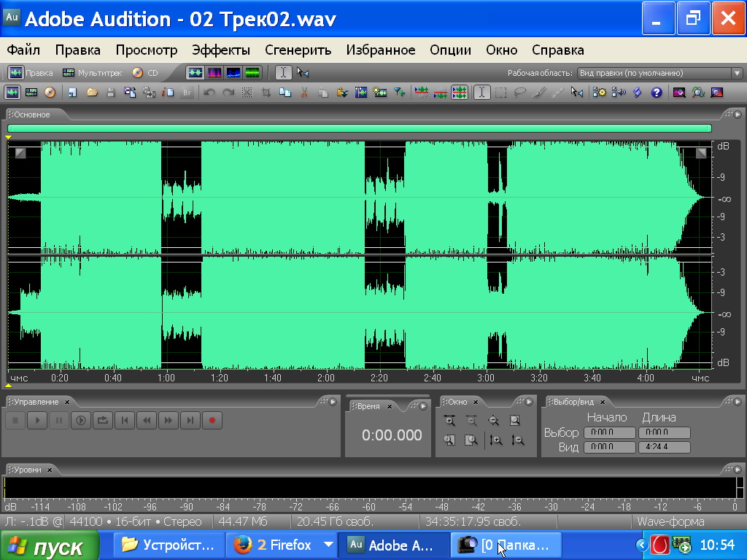Open the Файл menu
Image resolution: width=747 pixels, height=560 pixels.
click(23, 50)
